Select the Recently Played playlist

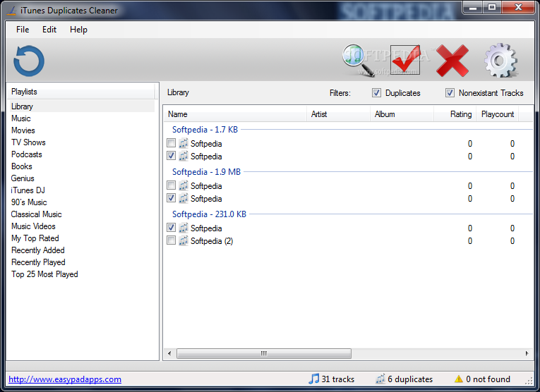(38, 262)
